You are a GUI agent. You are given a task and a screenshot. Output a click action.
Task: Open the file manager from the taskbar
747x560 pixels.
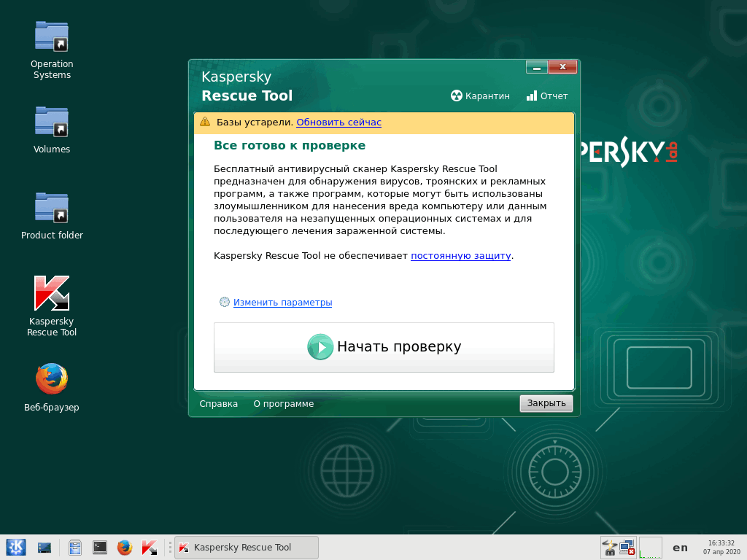click(x=75, y=548)
